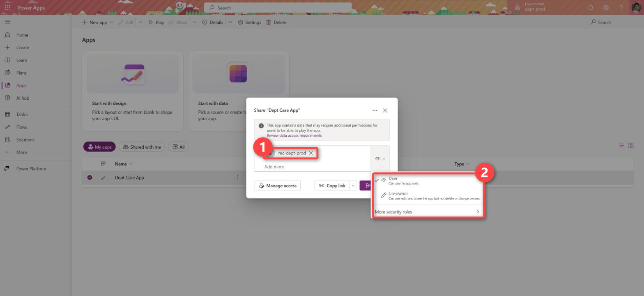Click the Manage access button

tap(278, 186)
